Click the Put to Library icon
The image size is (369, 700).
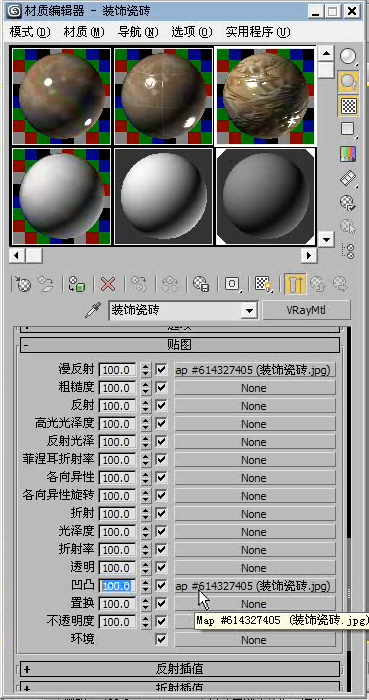[x=201, y=284]
